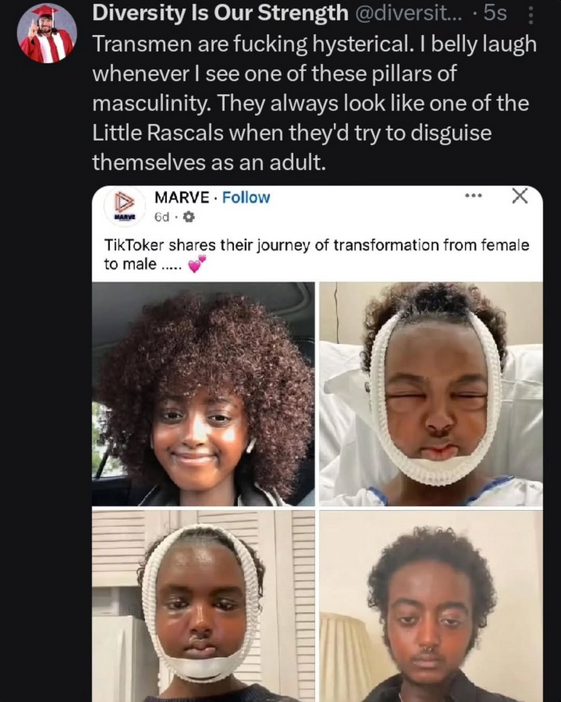
Task: Open the photo with shutter doors behind
Action: [x=203, y=606]
